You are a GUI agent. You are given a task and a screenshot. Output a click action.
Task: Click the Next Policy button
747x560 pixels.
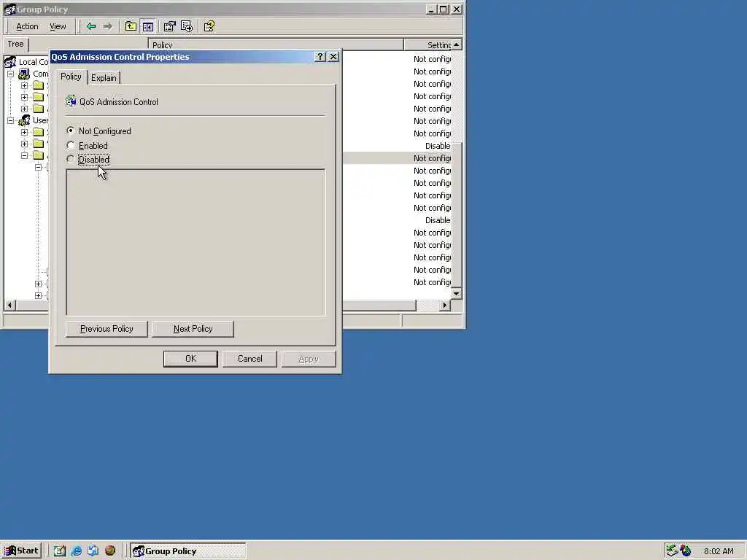tap(193, 329)
